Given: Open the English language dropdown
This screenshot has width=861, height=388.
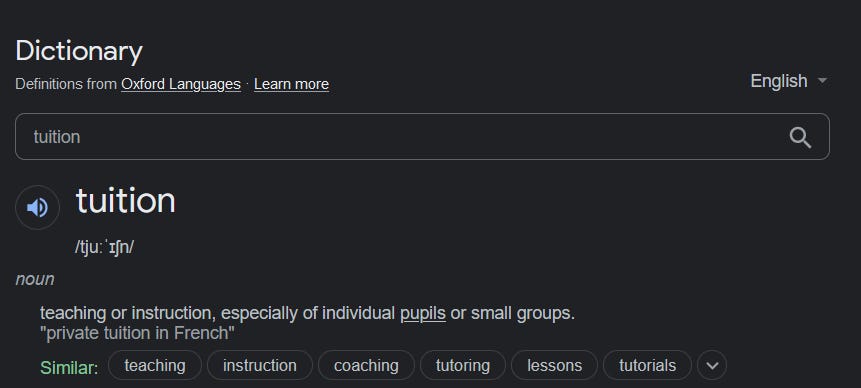Looking at the screenshot, I should pyautogui.click(x=789, y=81).
